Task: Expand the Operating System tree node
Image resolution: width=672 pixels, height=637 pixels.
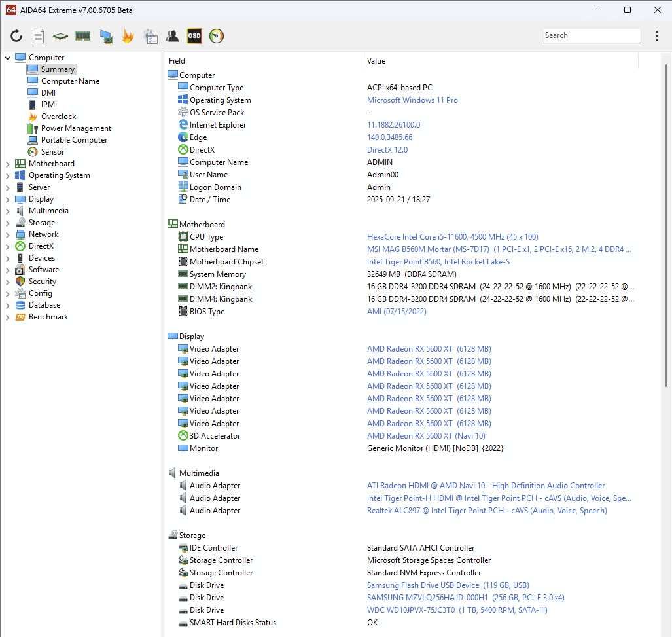Action: coord(7,175)
